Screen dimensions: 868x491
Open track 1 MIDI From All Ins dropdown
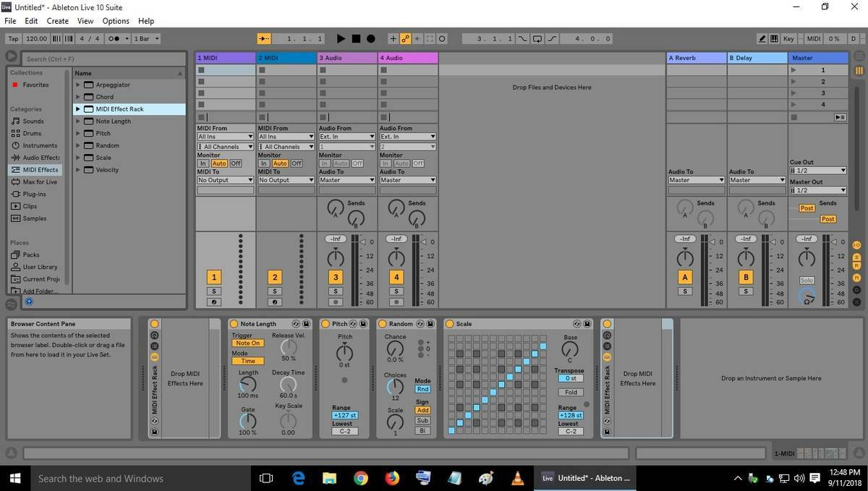pyautogui.click(x=226, y=137)
